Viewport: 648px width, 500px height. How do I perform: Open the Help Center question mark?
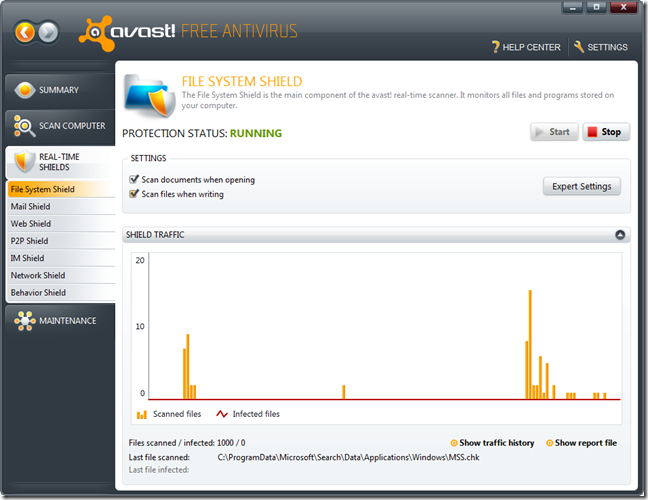[496, 47]
